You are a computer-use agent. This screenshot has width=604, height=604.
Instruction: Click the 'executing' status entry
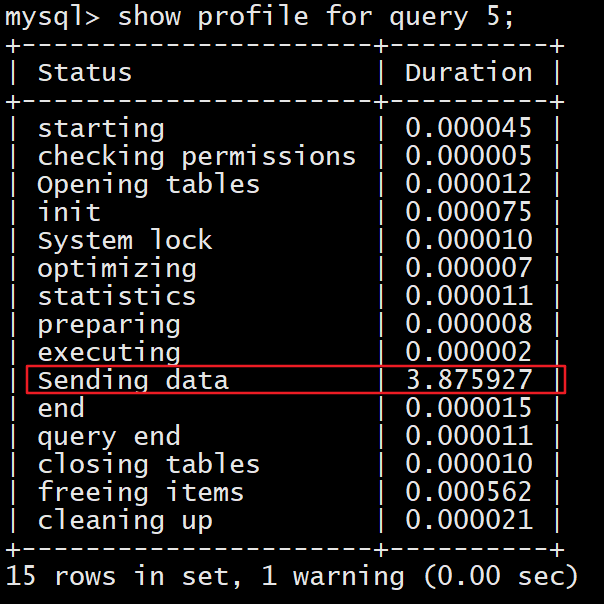coord(109,353)
